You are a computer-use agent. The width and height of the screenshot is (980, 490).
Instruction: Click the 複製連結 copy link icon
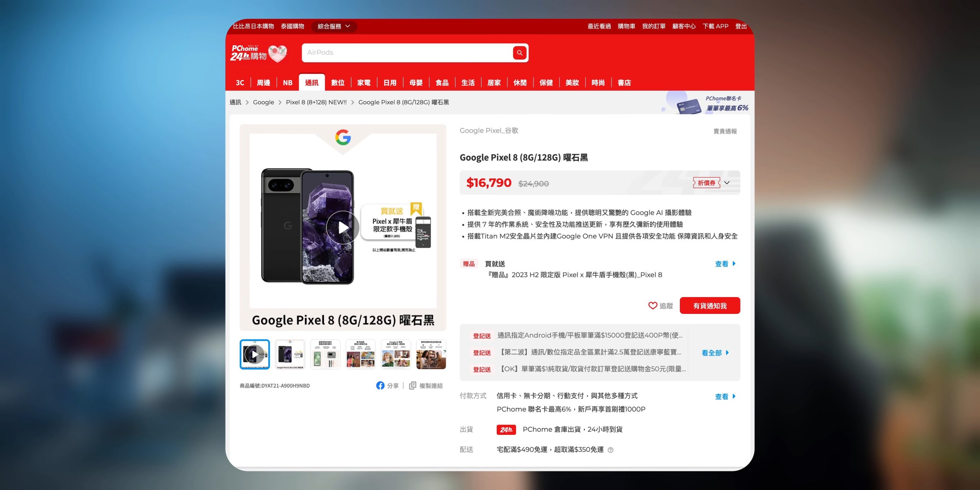[412, 385]
